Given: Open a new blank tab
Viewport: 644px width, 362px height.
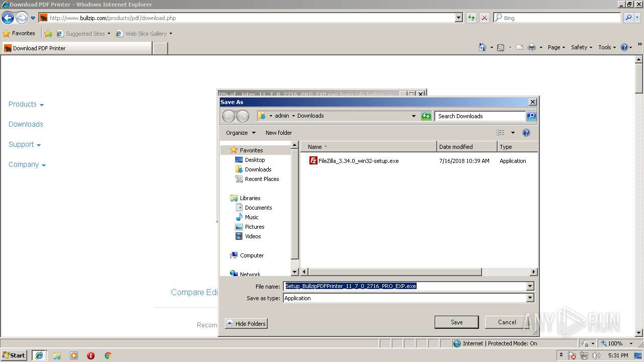Looking at the screenshot, I should (x=160, y=48).
